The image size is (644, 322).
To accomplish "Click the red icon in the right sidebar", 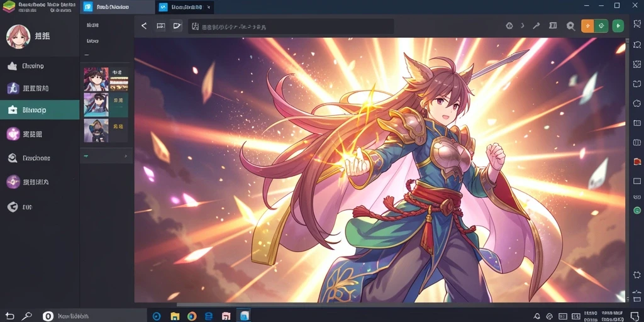I will 637,162.
